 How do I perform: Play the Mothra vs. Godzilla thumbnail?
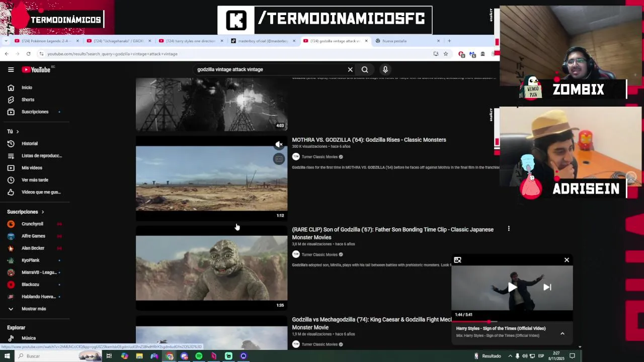[x=211, y=178]
